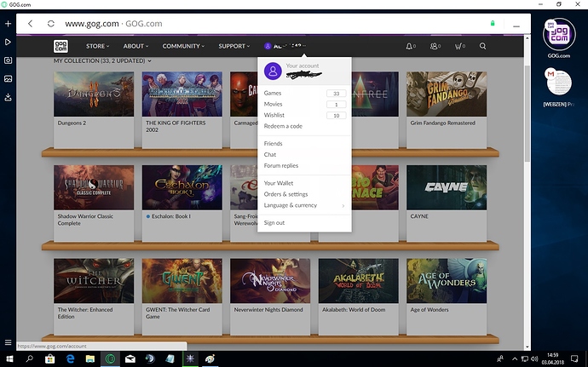
Task: Open the play icon in left sidebar
Action: click(x=8, y=42)
